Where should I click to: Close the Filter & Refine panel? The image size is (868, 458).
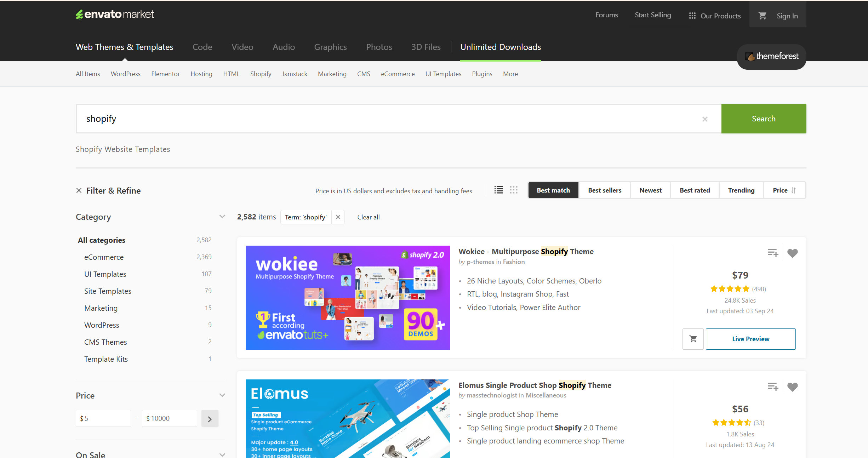[x=79, y=190]
